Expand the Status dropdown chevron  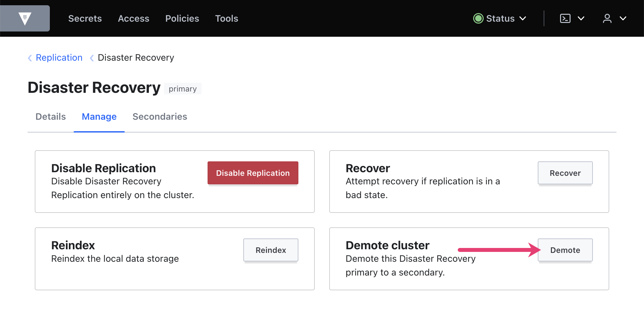click(523, 18)
